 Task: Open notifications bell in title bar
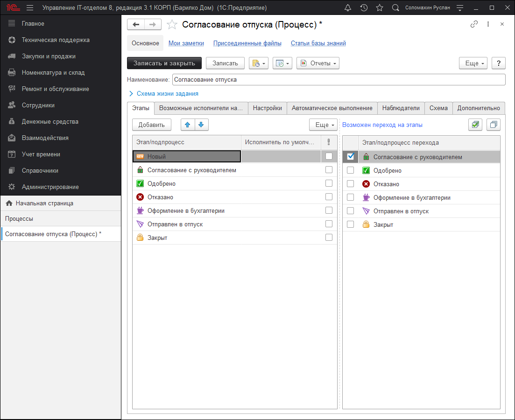347,8
